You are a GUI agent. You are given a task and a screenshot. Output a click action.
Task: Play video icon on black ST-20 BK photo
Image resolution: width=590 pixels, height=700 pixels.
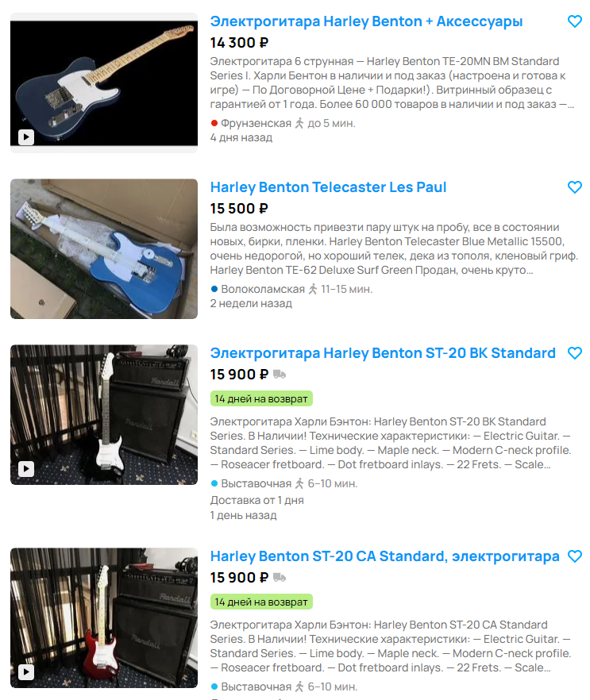click(x=26, y=469)
